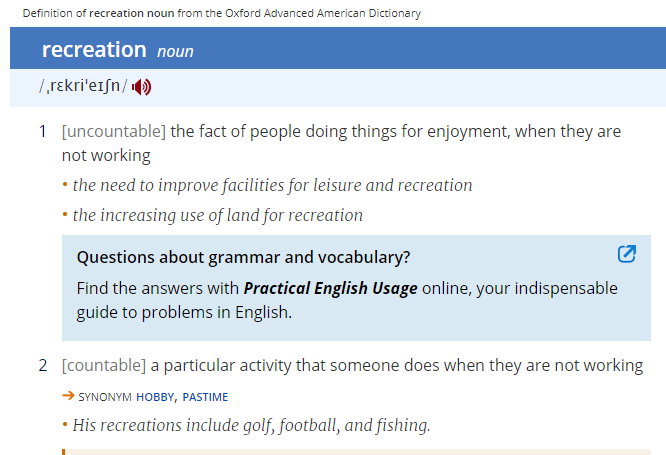Open the PASTIME synonym link

pyautogui.click(x=205, y=397)
